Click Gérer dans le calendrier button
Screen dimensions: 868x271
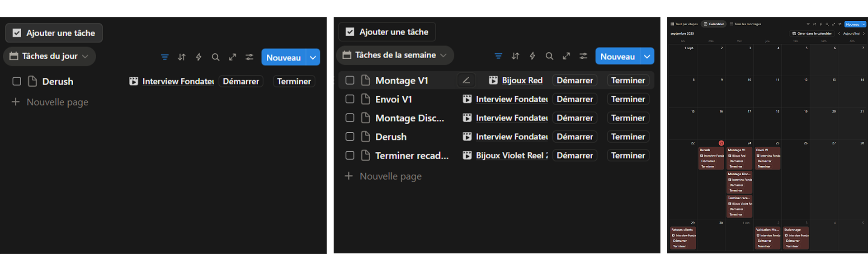812,33
